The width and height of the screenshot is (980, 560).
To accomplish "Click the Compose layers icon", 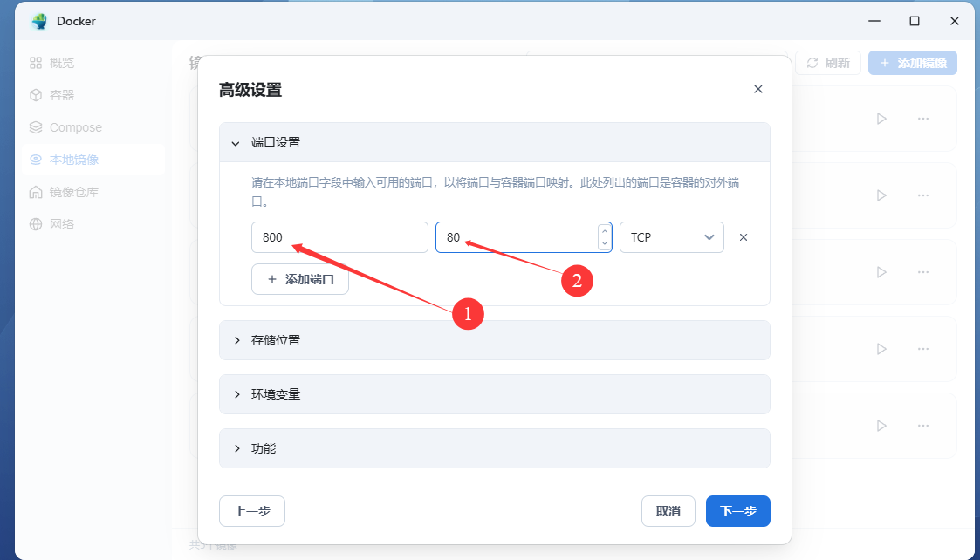I will coord(36,127).
